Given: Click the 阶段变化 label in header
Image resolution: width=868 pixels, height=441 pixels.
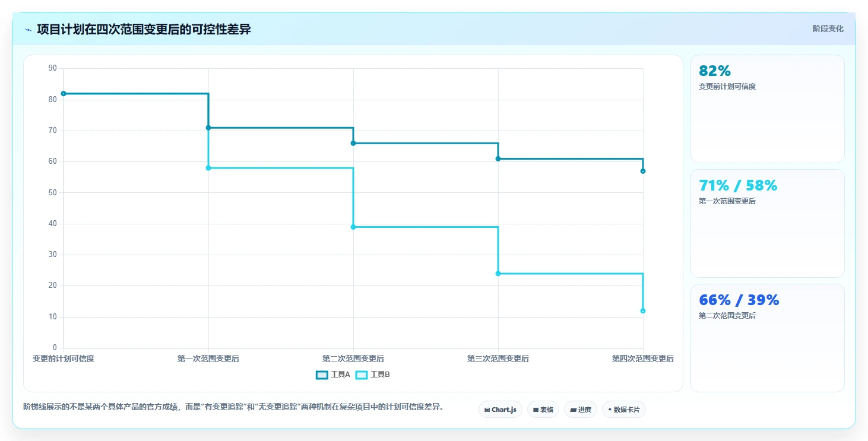Looking at the screenshot, I should pos(828,28).
